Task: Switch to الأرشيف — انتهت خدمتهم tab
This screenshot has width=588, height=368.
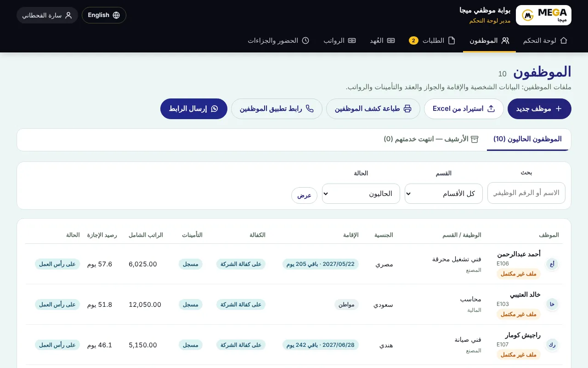Action: 431,139
